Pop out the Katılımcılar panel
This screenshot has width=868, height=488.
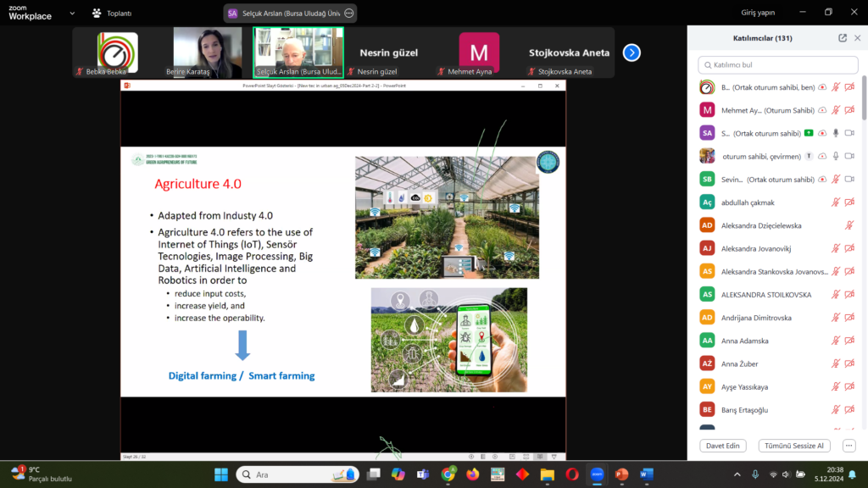(843, 38)
